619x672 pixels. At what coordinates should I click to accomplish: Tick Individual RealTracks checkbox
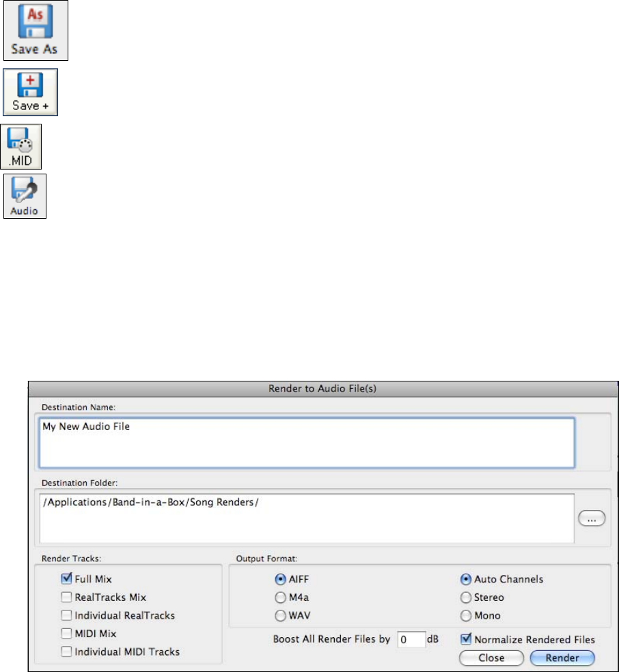pyautogui.click(x=66, y=615)
